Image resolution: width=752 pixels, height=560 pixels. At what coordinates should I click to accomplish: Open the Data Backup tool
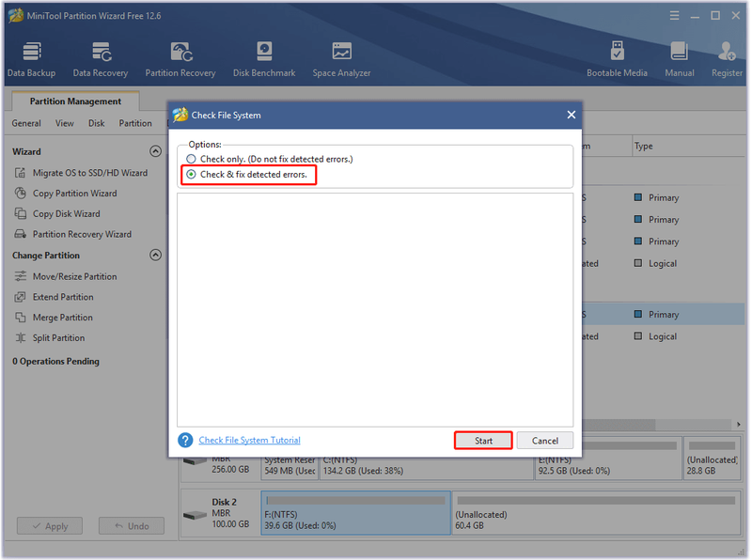32,59
